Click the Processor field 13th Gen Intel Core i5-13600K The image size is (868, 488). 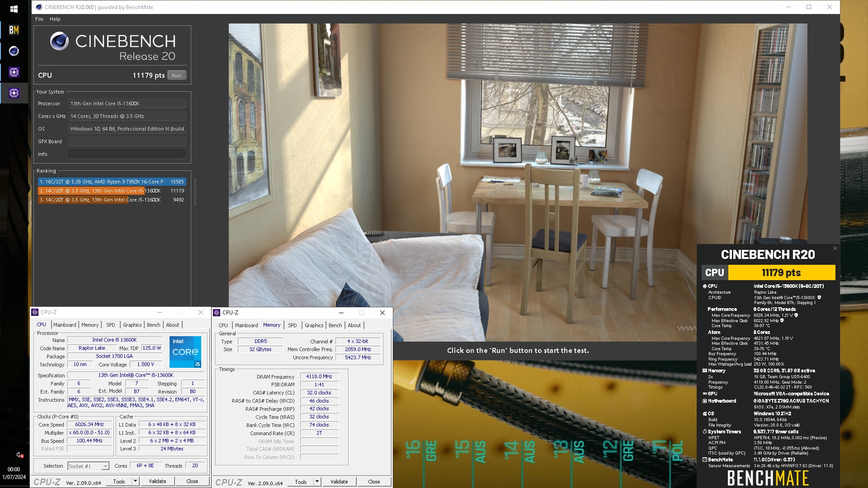coord(127,103)
